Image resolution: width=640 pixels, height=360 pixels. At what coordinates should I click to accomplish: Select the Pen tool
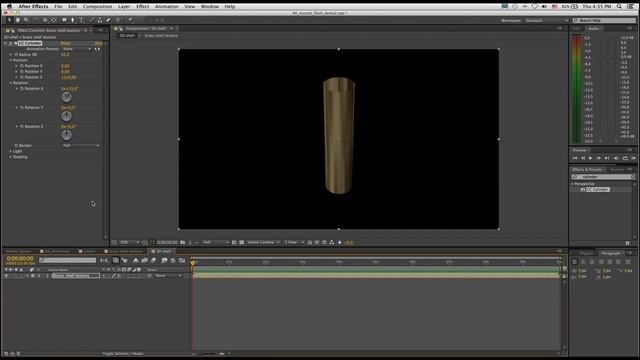(73, 20)
